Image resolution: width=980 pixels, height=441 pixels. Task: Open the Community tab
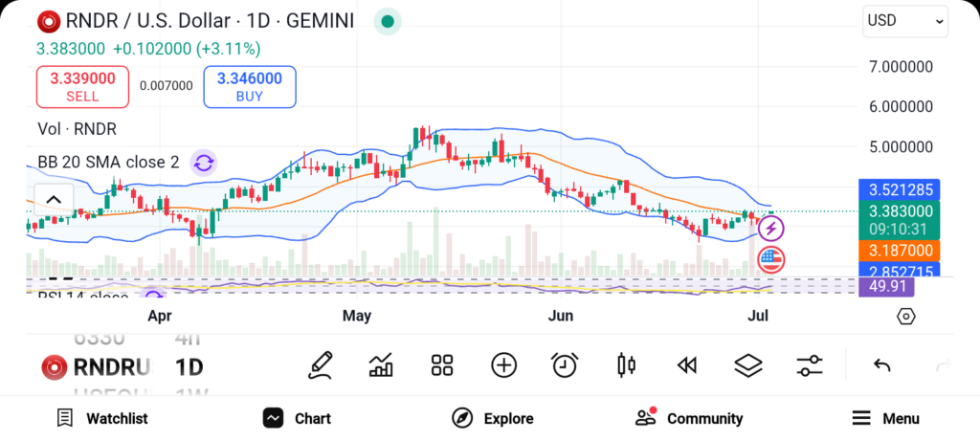point(689,418)
